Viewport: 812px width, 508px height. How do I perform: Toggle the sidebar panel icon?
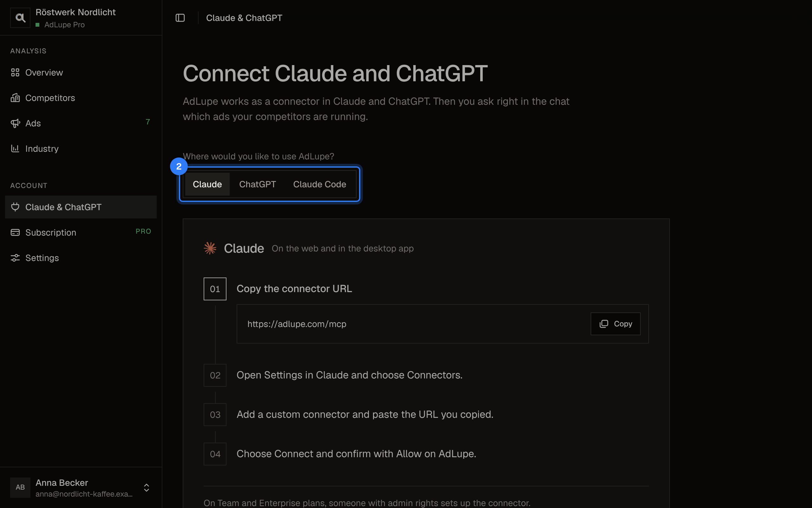pos(180,18)
